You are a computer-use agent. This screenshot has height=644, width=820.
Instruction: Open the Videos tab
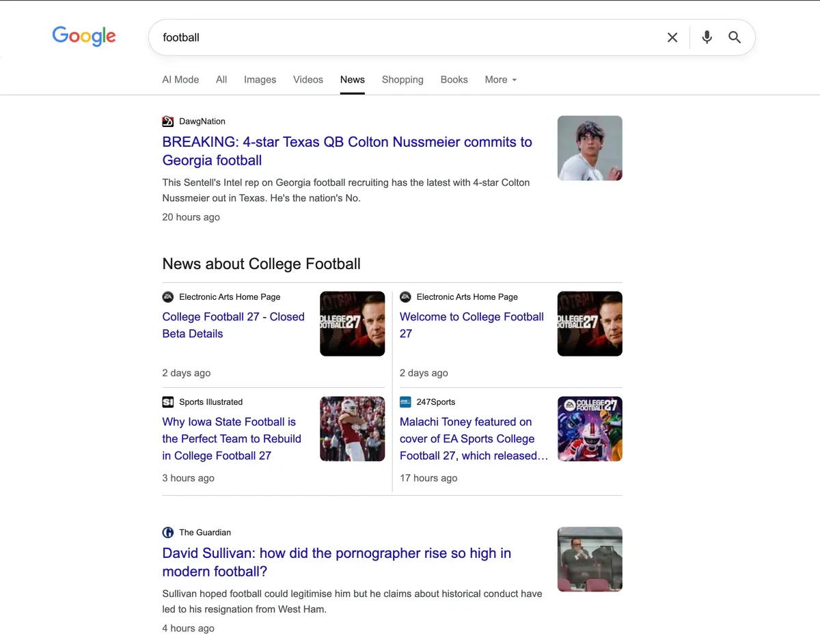[x=308, y=80]
